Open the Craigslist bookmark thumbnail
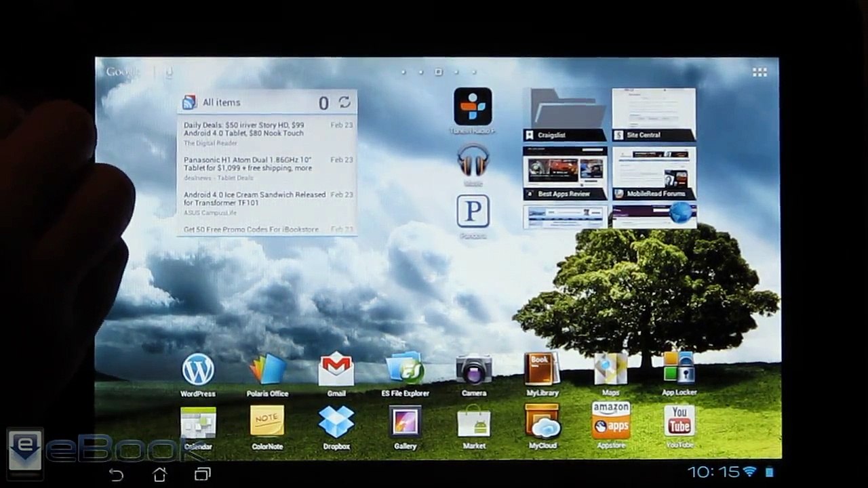Viewport: 868px width, 488px height. (565, 115)
